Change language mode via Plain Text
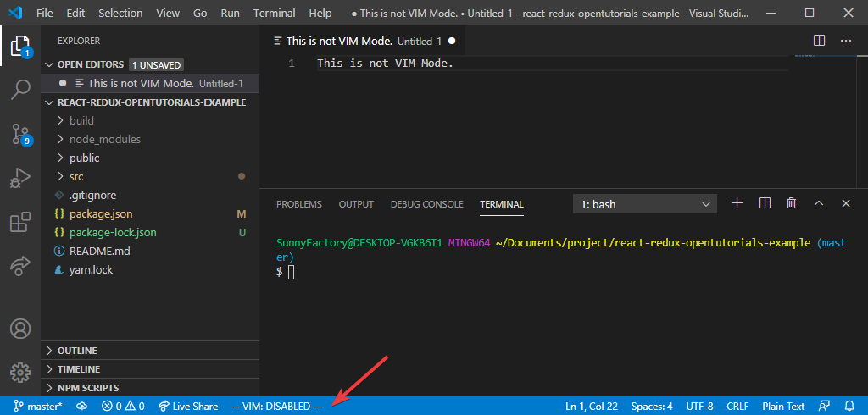Screen dimensions: 868x415 pos(783,407)
